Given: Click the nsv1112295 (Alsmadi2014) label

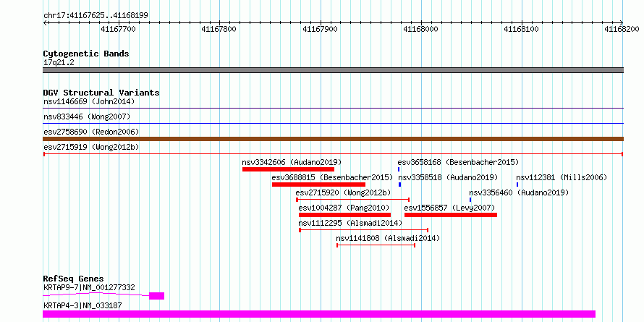Looking at the screenshot, I should (350, 223).
